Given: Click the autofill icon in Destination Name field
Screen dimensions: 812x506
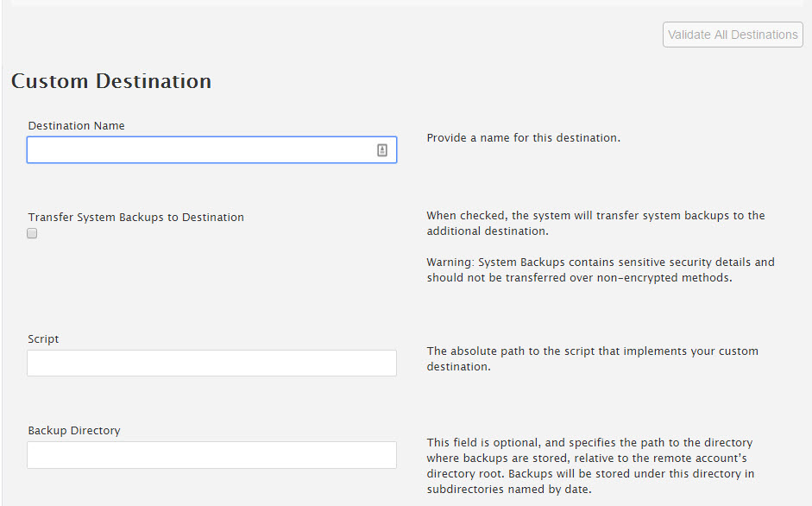Looking at the screenshot, I should click(382, 150).
